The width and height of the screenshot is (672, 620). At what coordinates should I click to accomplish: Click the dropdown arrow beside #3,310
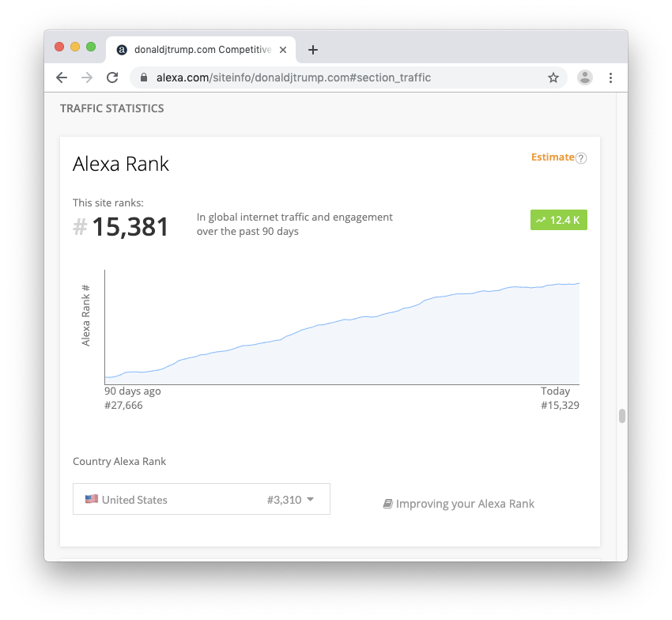pyautogui.click(x=311, y=499)
